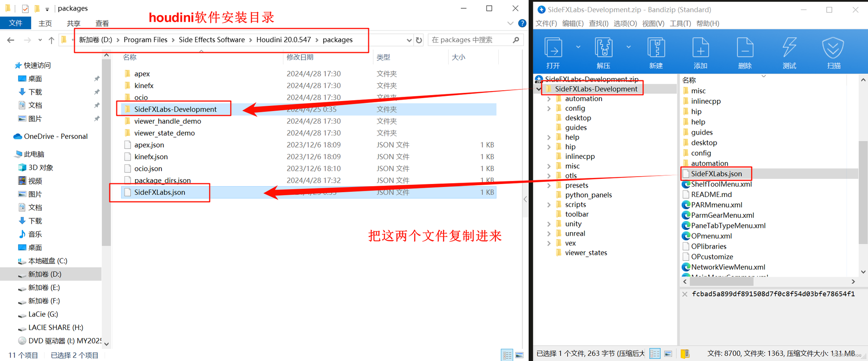
Task: Select Side Effects Software breadcrumb
Action: point(212,40)
